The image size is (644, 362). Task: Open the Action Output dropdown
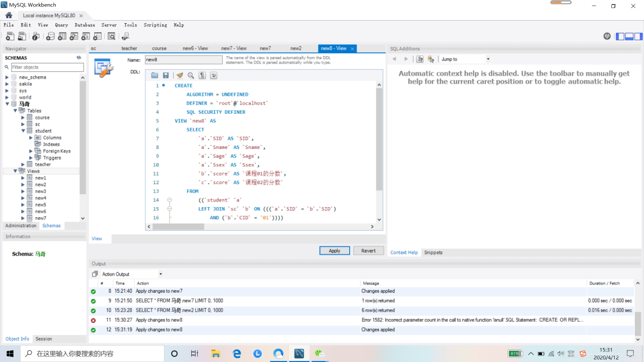point(132,274)
